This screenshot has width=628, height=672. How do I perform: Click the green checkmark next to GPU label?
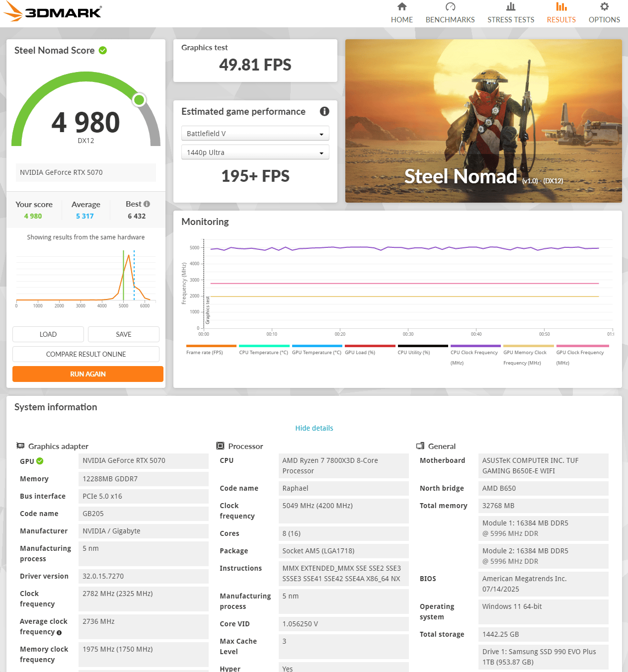tap(40, 461)
